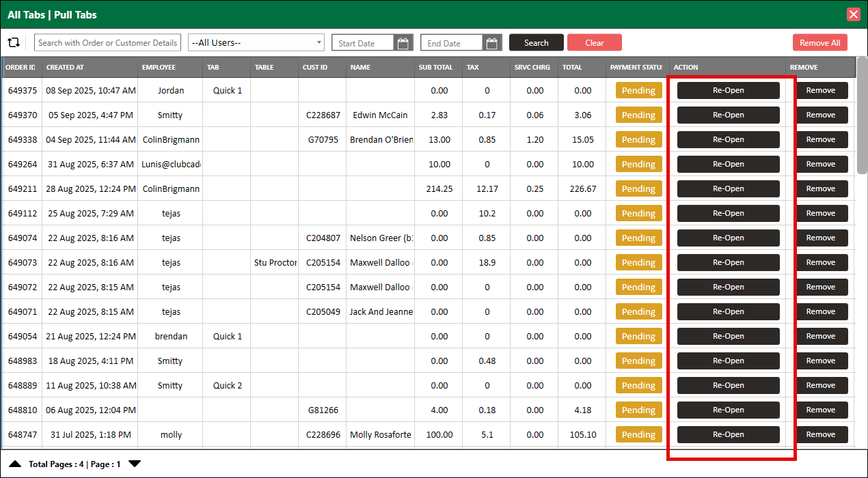Select Stu Proctor table cell

[x=275, y=262]
